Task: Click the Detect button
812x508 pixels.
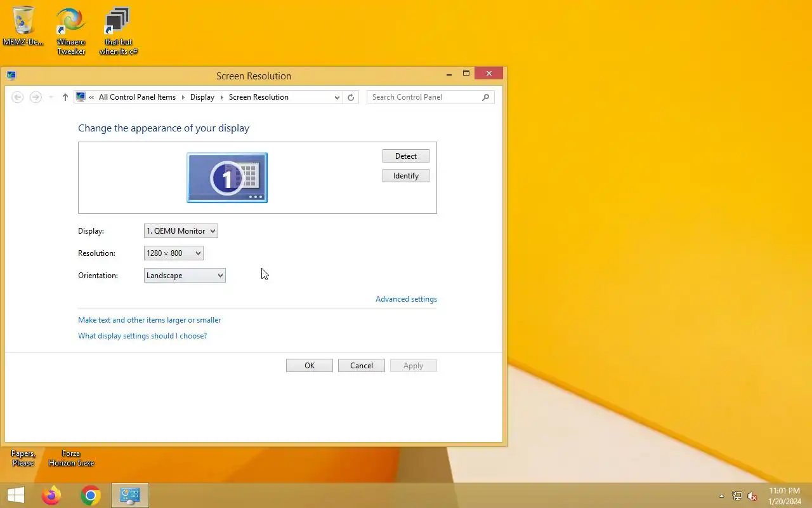Action: pyautogui.click(x=406, y=156)
